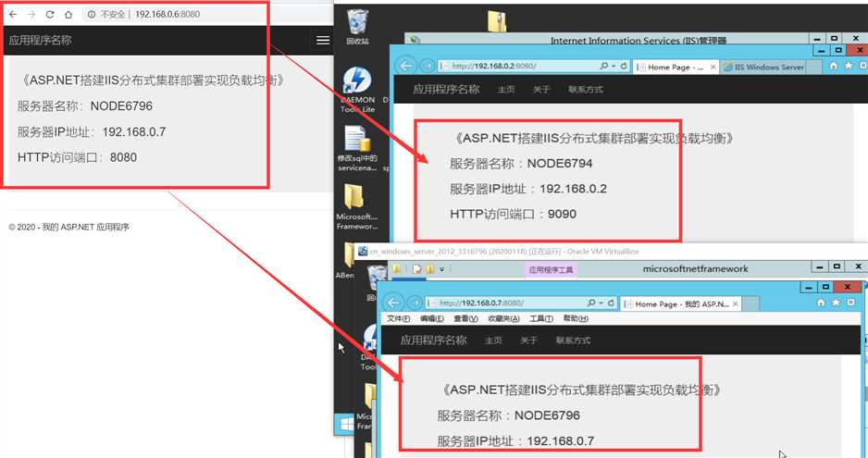Open the Recycle Bin (回收站) desktop icon
Viewport: 868px width, 458px height.
point(357,27)
